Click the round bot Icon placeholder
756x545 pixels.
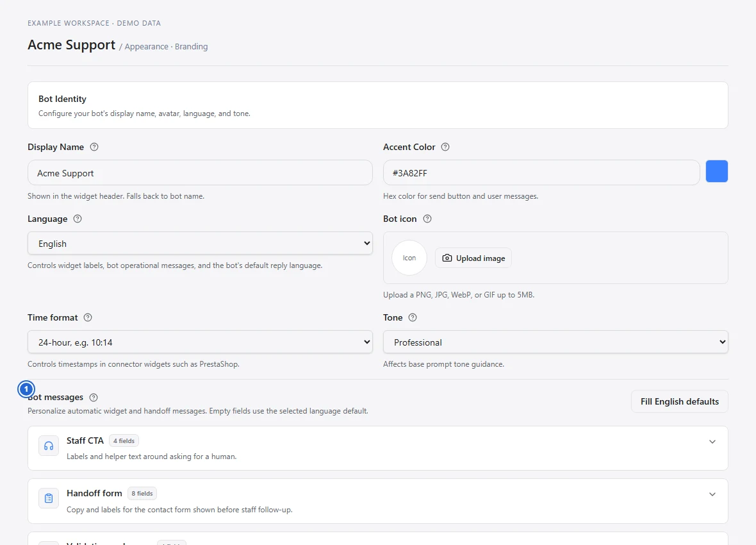(409, 258)
